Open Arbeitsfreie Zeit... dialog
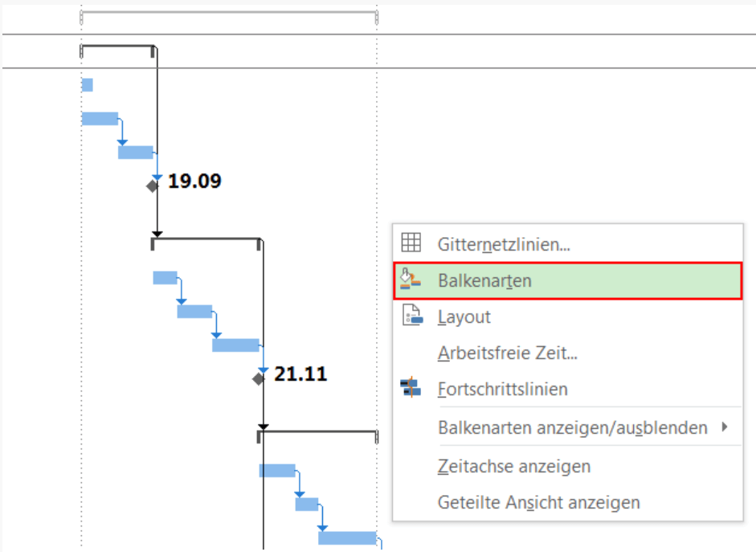Screen dimensions: 756x552 pos(508,353)
